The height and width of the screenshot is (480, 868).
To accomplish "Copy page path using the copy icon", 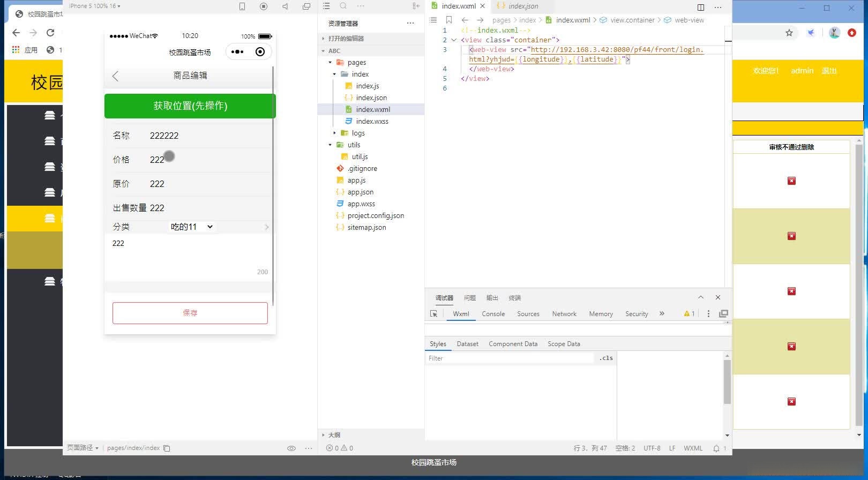I will pos(167,448).
